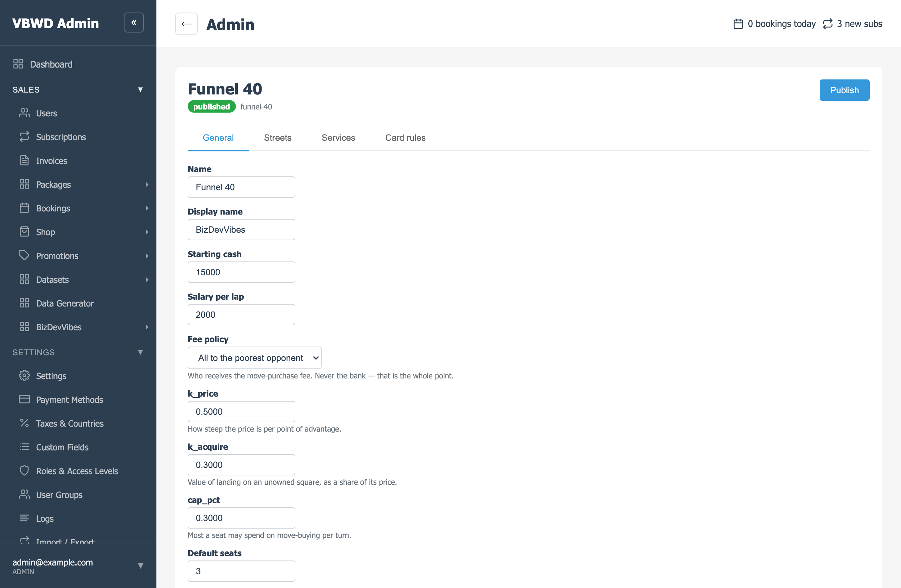Screen dimensions: 901x588
Task: Click the header calendar icon for bookings today
Action: 738,24
